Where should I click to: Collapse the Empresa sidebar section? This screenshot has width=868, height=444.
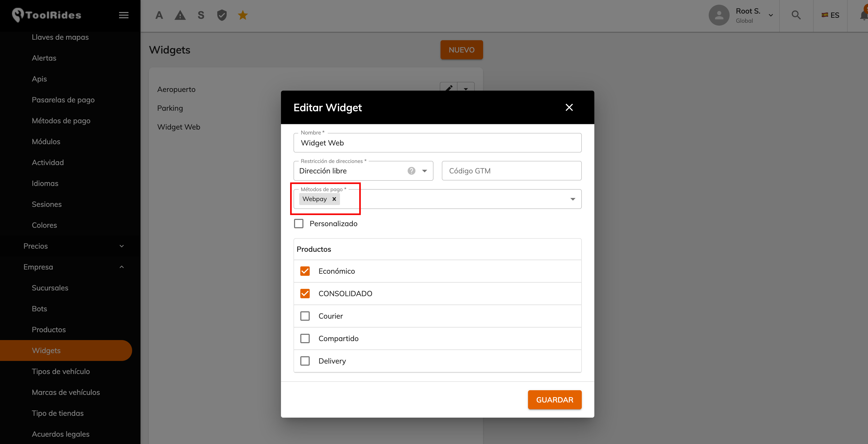point(73,267)
